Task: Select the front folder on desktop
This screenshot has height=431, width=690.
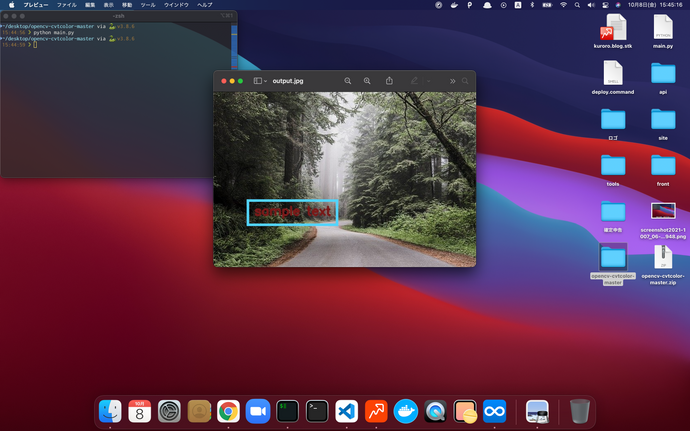Action: 663,170
